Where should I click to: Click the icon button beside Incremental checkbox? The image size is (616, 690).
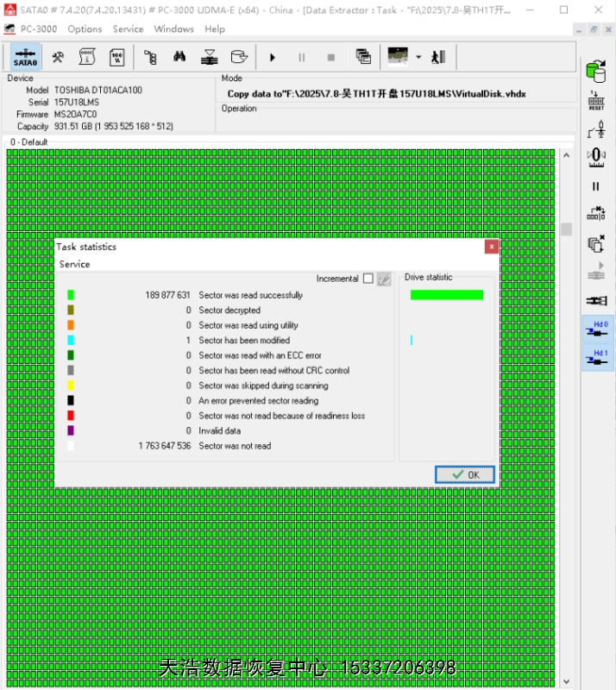click(384, 279)
